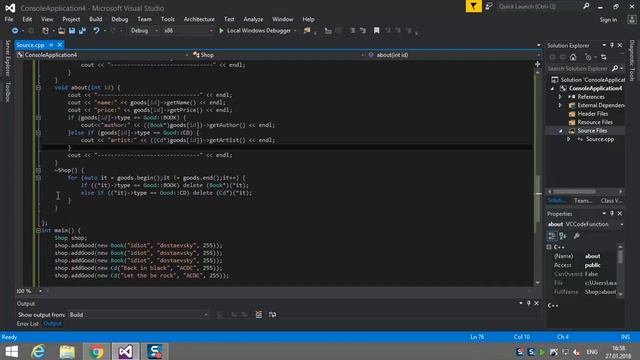Click the Solution Explorer search magnifier icon
Screen dimensions: 640x360
click(x=615, y=69)
